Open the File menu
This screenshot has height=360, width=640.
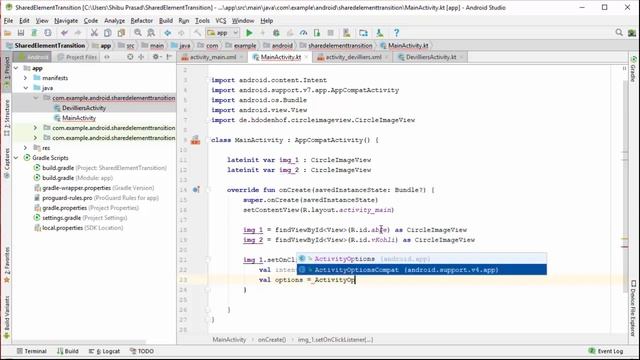[x=8, y=20]
